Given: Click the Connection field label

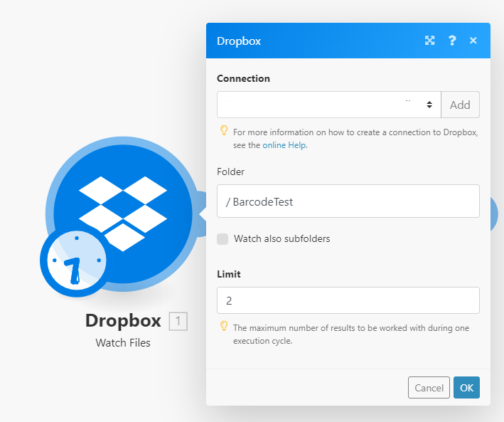Looking at the screenshot, I should pyautogui.click(x=243, y=78).
